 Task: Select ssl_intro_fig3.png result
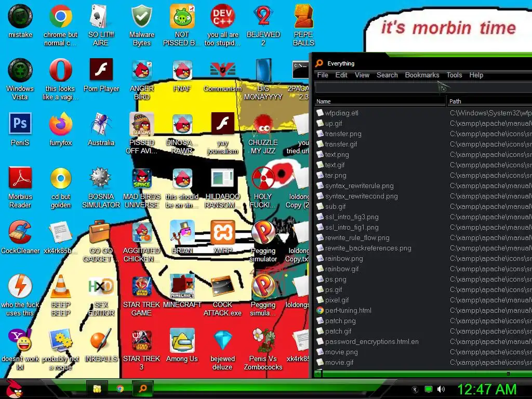[x=423, y=217]
